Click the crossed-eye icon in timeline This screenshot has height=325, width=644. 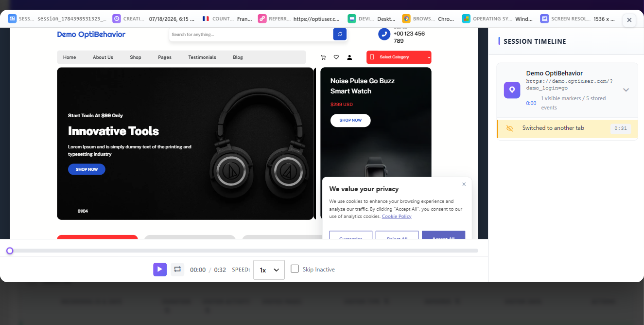point(510,128)
